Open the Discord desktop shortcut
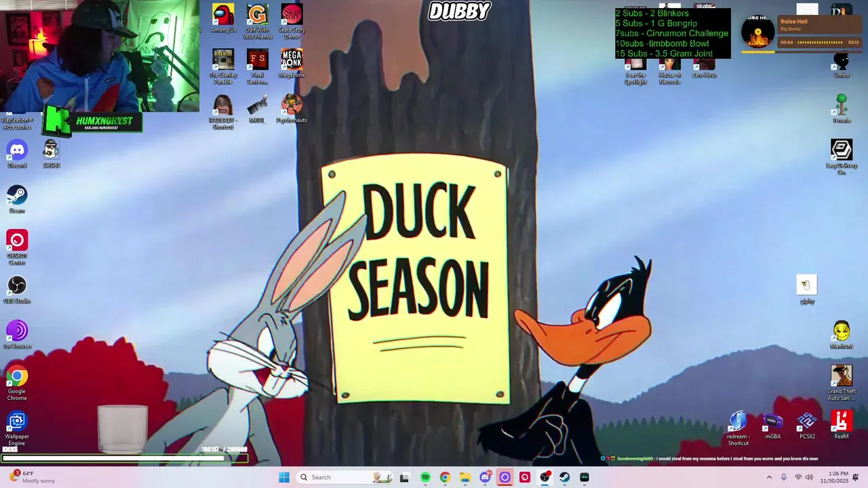Screen dimensions: 868x488 [17, 154]
